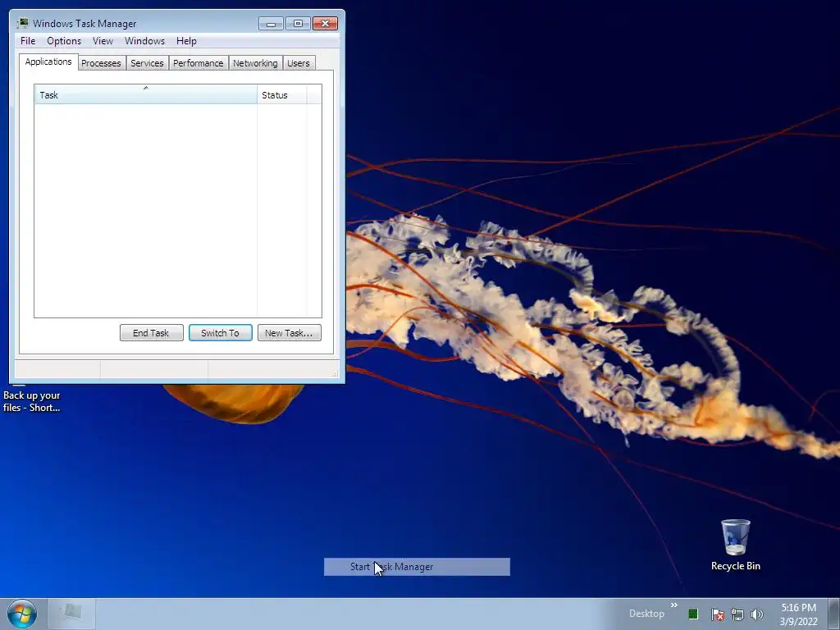Open the Options menu
Image resolution: width=840 pixels, height=630 pixels.
click(x=64, y=41)
